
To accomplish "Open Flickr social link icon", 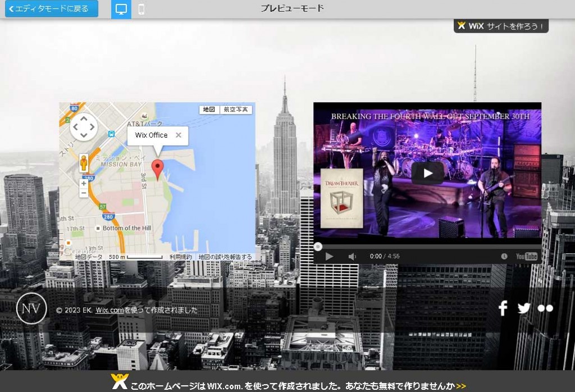I will pyautogui.click(x=545, y=308).
